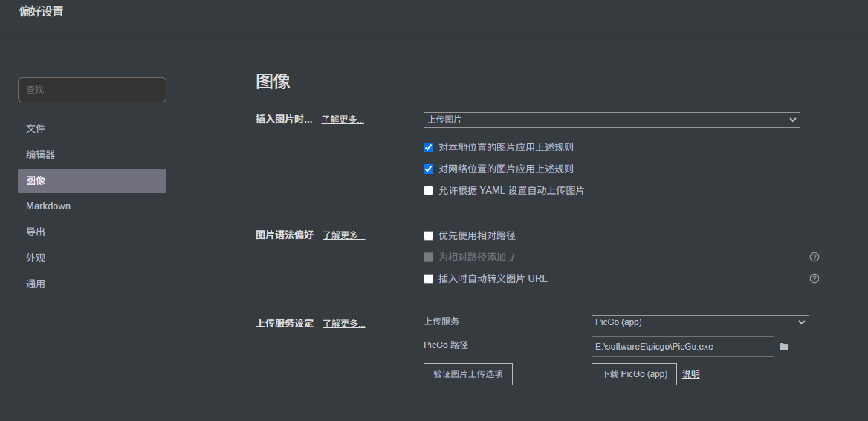Click help icon next to 为相对路径添加 ./
This screenshot has width=868, height=421.
814,257
